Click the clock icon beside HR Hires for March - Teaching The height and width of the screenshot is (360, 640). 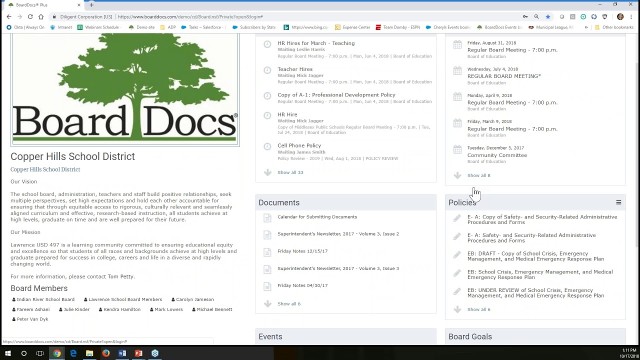[x=267, y=44]
